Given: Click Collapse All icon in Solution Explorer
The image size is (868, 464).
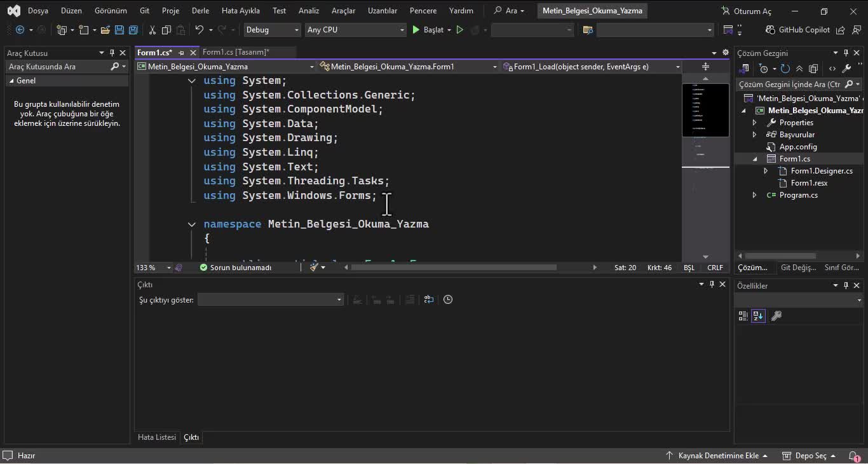Looking at the screenshot, I should tap(799, 69).
